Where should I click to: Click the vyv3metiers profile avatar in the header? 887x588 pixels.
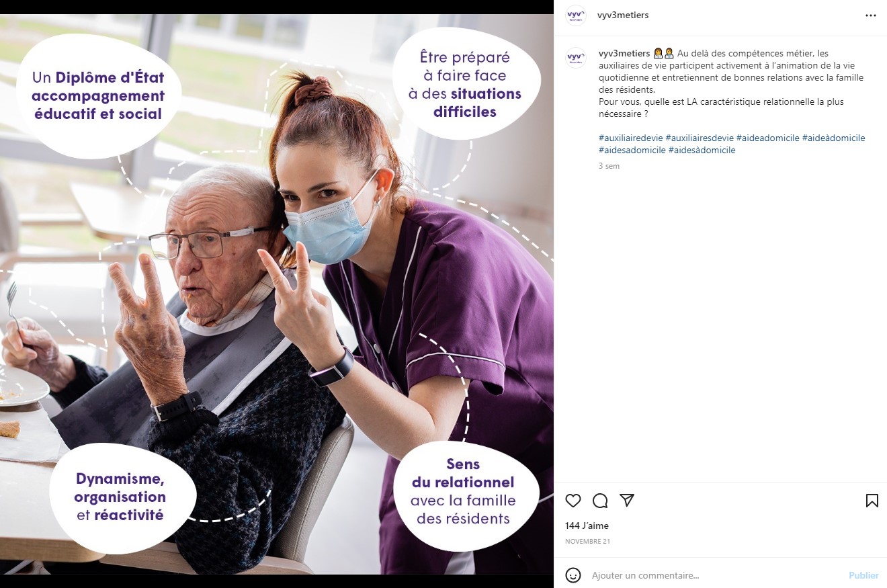tap(576, 15)
